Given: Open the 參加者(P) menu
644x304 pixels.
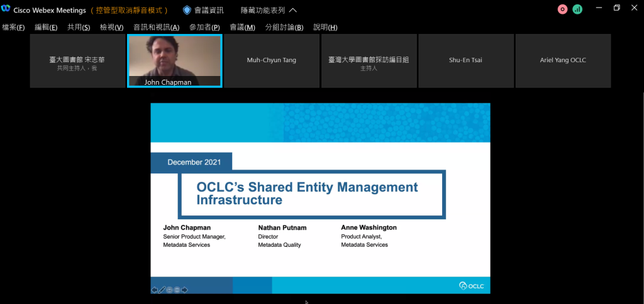Looking at the screenshot, I should tap(204, 27).
